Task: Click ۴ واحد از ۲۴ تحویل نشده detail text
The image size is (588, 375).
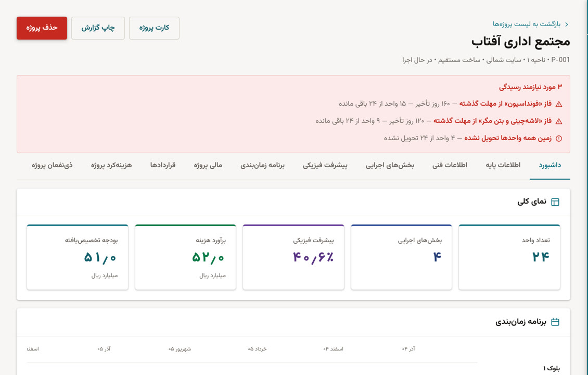Action: click(419, 138)
